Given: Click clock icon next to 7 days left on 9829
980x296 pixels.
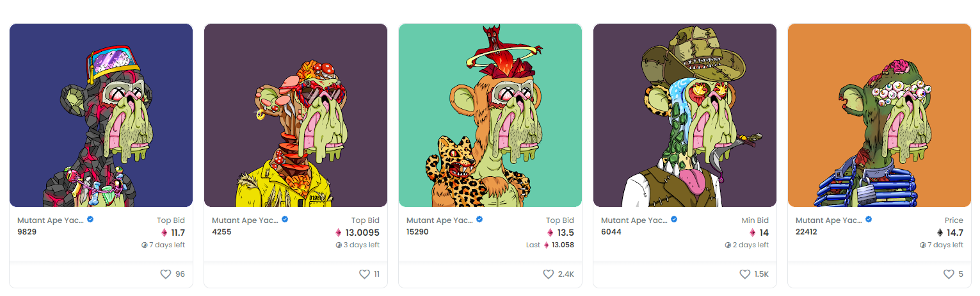Looking at the screenshot, I should (x=145, y=245).
